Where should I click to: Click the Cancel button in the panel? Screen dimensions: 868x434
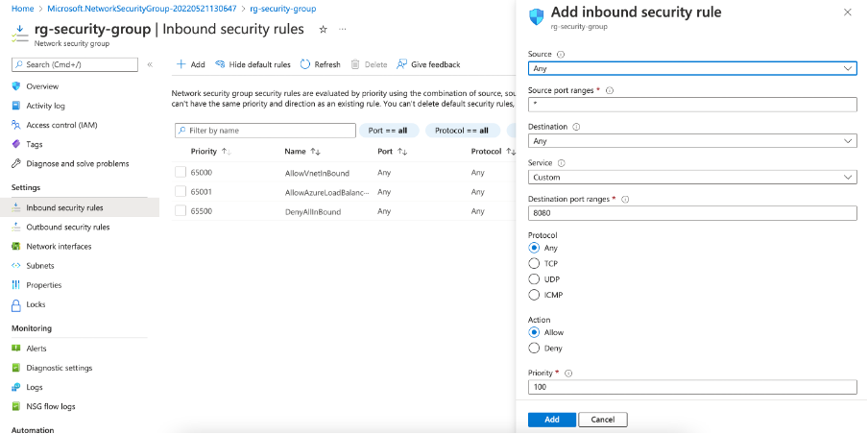pos(603,420)
